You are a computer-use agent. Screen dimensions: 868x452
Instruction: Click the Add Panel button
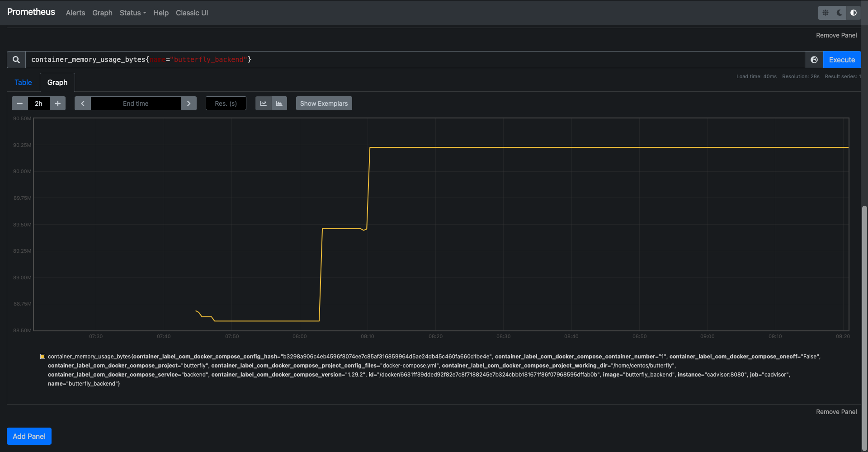pyautogui.click(x=29, y=436)
